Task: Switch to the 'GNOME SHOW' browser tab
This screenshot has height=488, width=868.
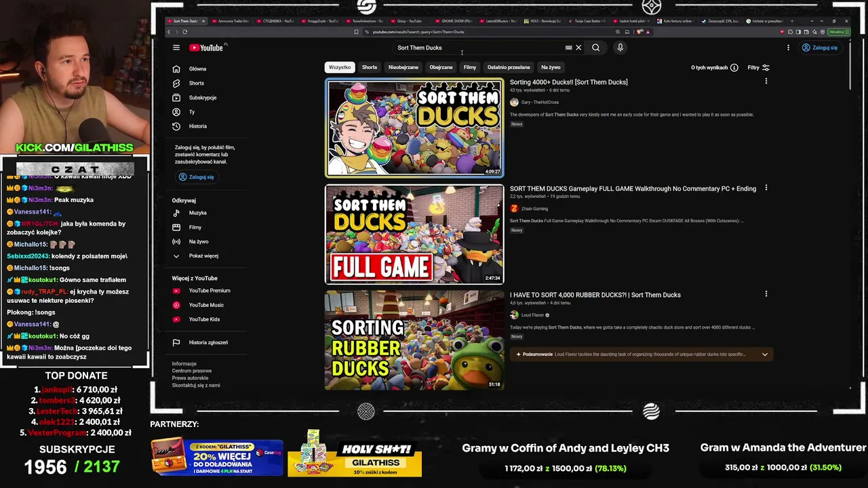Action: (x=454, y=21)
